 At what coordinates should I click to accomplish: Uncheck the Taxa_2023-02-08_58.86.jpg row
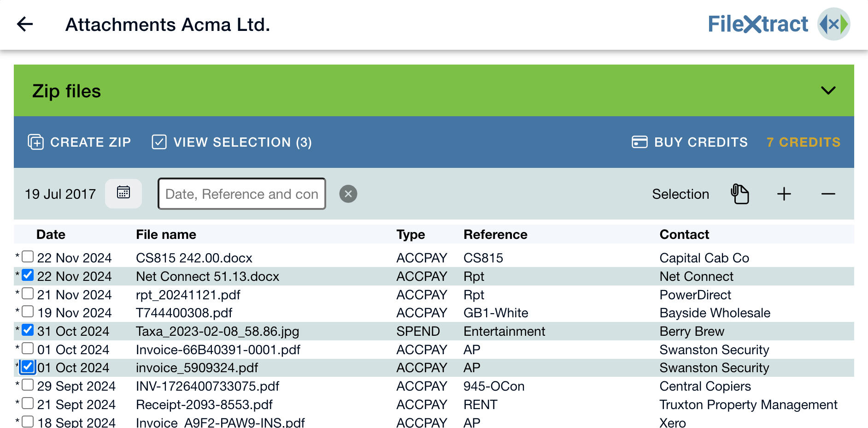(28, 331)
